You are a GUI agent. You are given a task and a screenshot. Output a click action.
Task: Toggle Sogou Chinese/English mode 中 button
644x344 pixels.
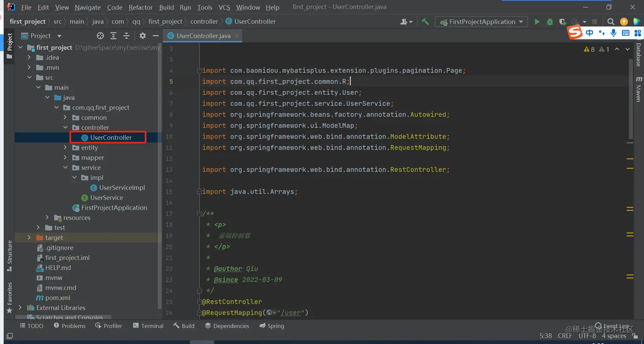click(589, 33)
